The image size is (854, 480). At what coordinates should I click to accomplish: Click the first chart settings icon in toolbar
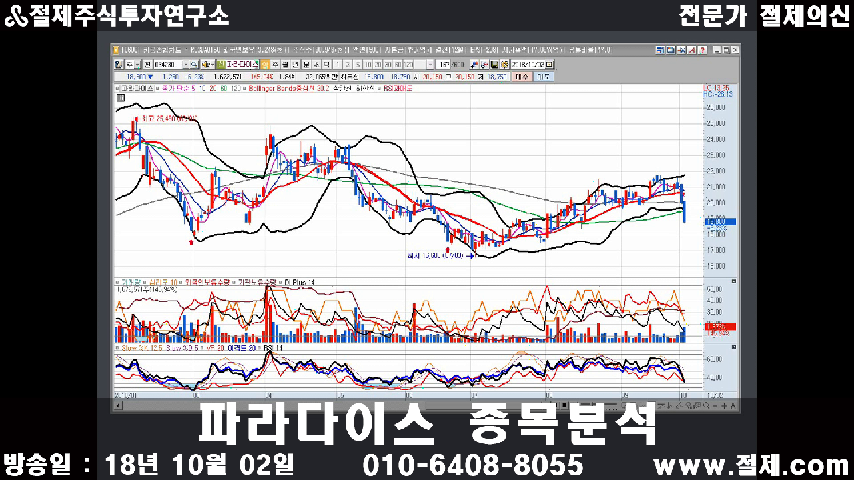[x=118, y=64]
